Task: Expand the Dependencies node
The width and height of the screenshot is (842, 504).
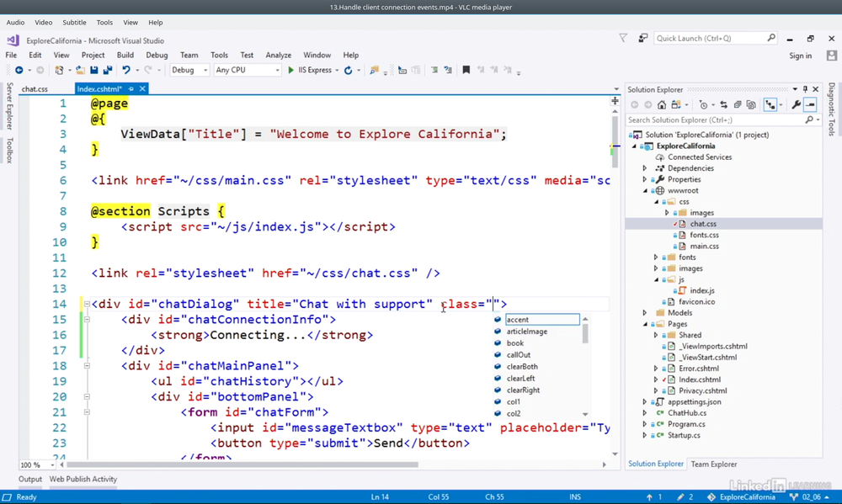Action: click(645, 168)
